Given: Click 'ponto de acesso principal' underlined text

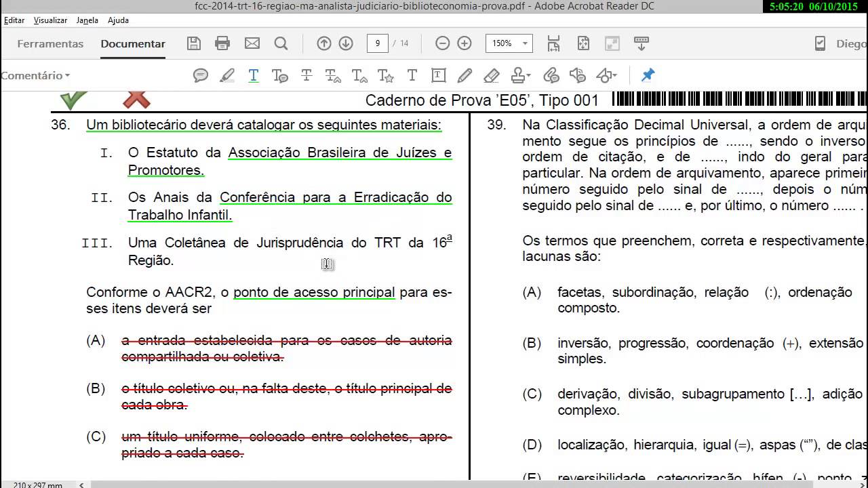Looking at the screenshot, I should [x=314, y=292].
